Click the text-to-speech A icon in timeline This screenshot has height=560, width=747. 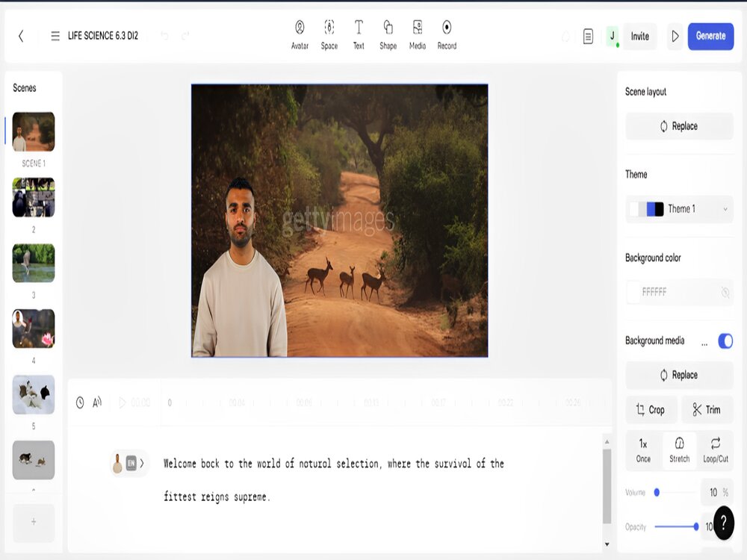pyautogui.click(x=97, y=403)
